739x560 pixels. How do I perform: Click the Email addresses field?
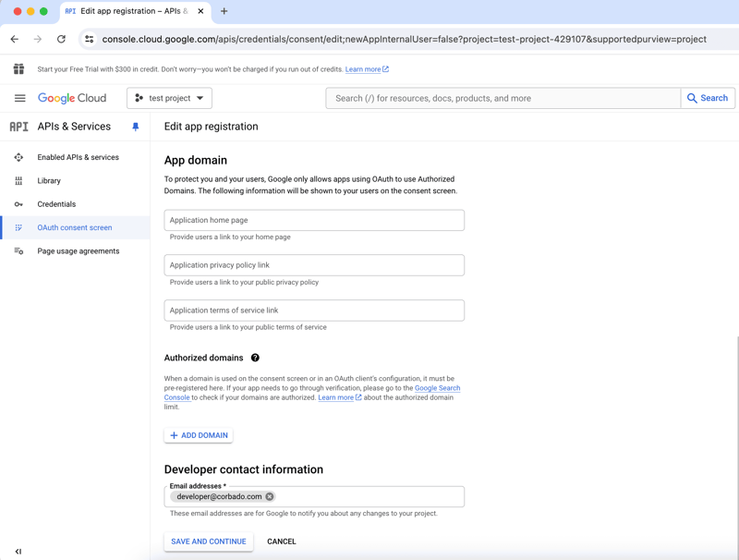(314, 496)
